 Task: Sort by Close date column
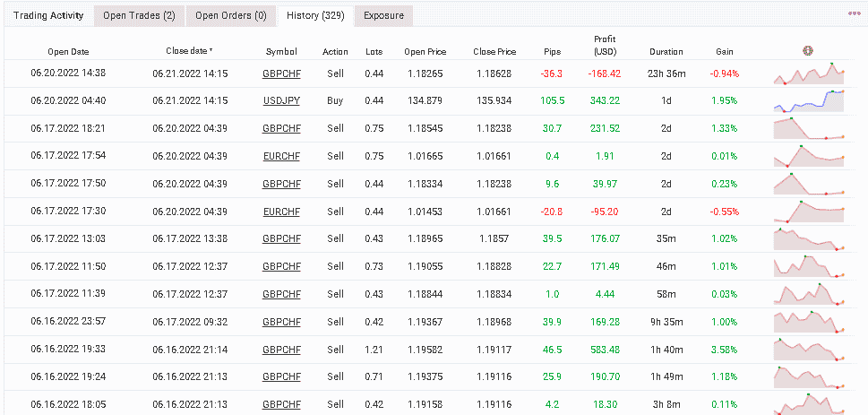[x=189, y=51]
